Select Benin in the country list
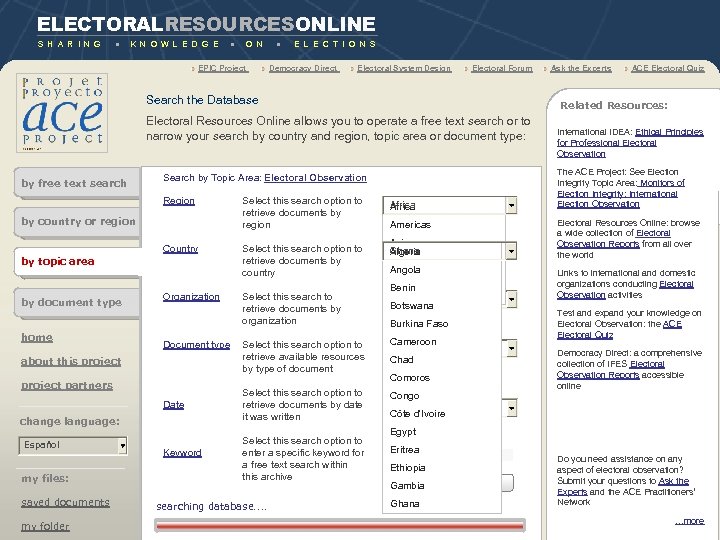The height and width of the screenshot is (540, 720). pyautogui.click(x=442, y=288)
